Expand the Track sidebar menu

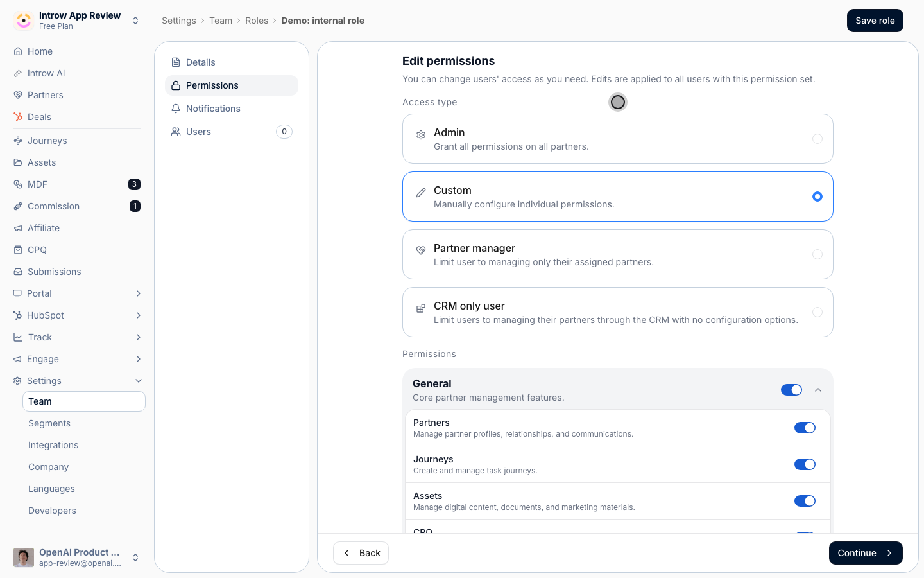[139, 337]
